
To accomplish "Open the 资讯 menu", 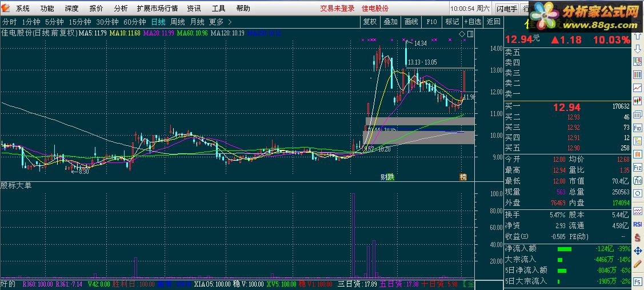I will pyautogui.click(x=194, y=8).
